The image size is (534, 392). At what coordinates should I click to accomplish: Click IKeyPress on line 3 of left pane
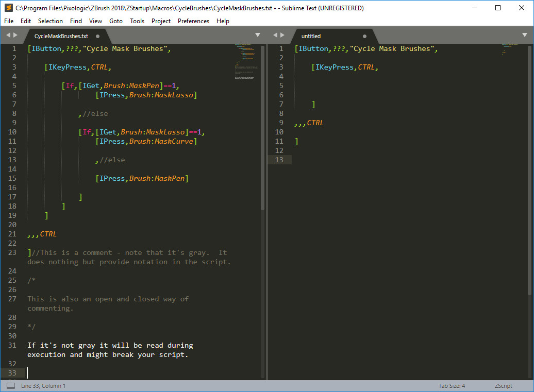pyautogui.click(x=68, y=67)
